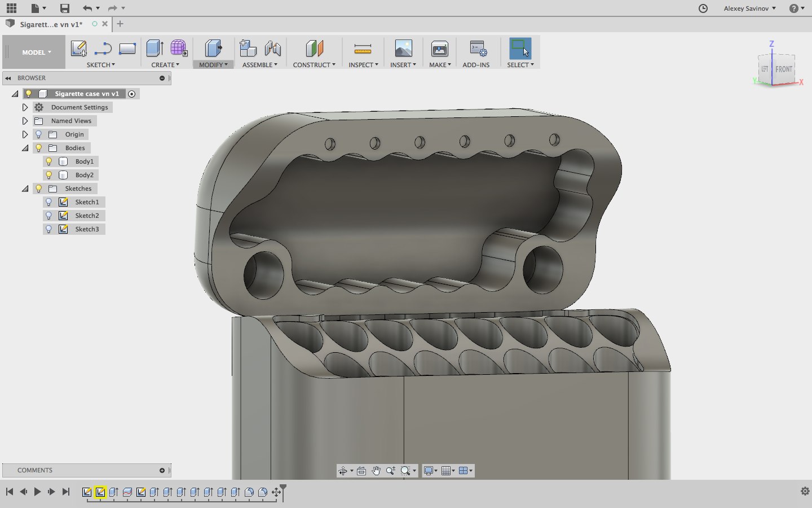The width and height of the screenshot is (812, 508).
Task: Toggle visibility of the Origin folder
Action: (39, 134)
